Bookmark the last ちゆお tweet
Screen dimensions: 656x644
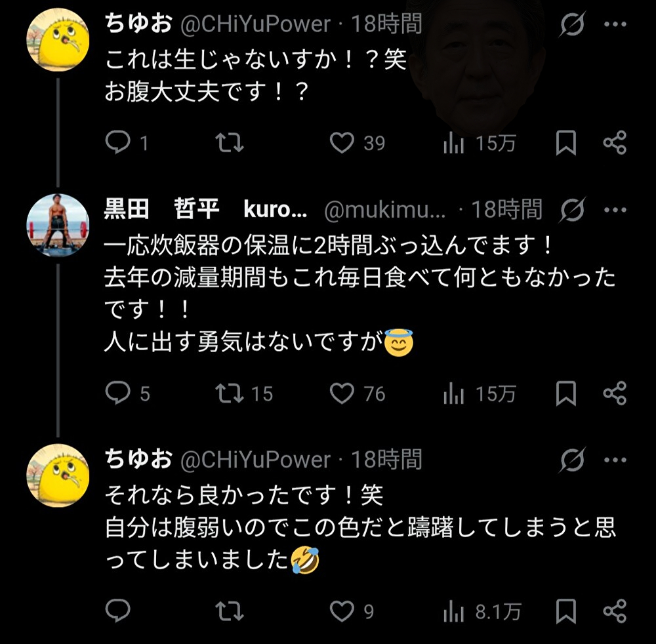[x=566, y=611]
